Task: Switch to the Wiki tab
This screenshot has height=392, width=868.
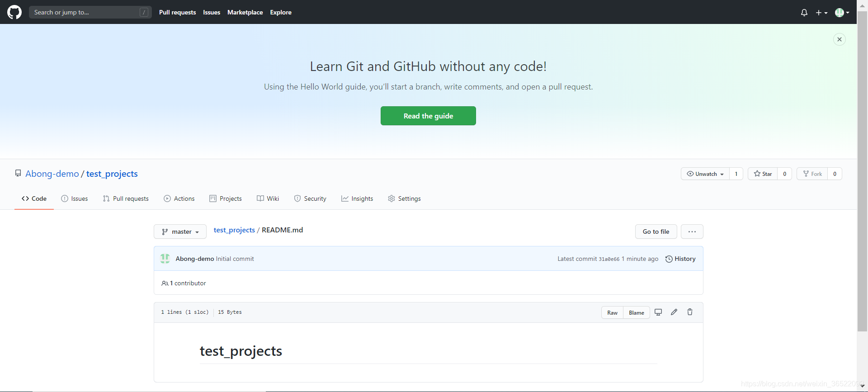Action: pos(268,198)
